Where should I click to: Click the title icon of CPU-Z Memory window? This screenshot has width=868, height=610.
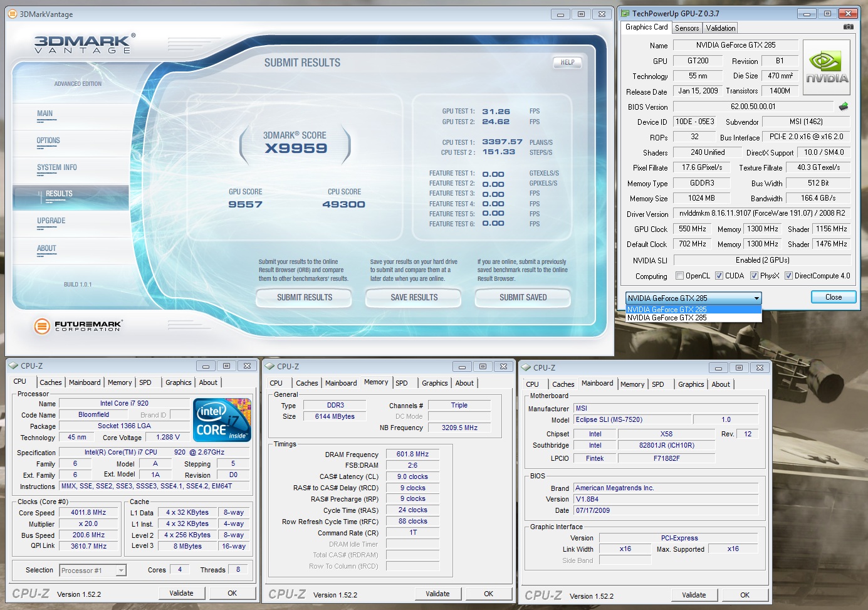(269, 366)
